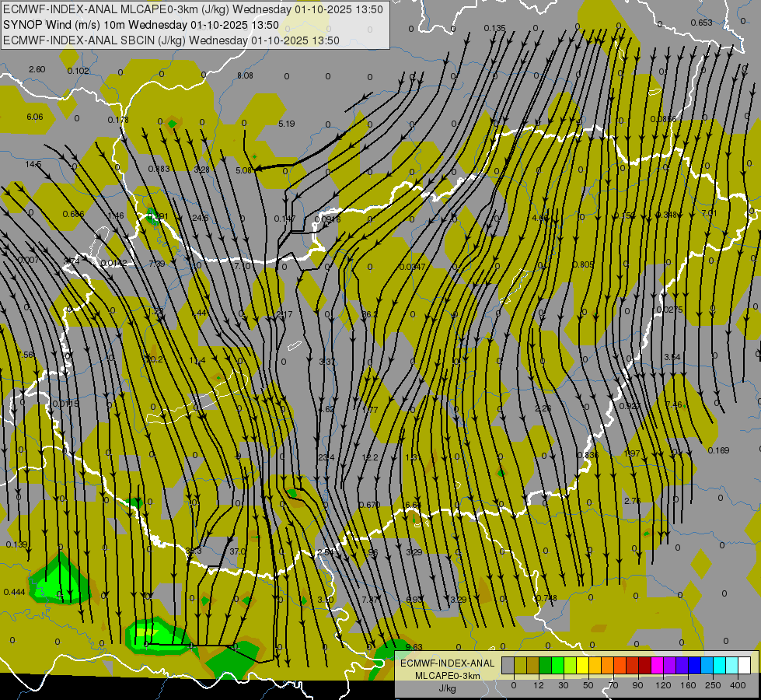Click the map value '36.2'
This screenshot has width=761, height=700.
[x=370, y=314]
